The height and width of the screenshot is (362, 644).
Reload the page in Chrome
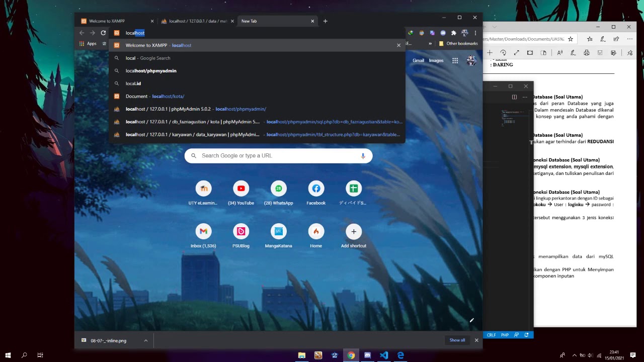(x=103, y=33)
